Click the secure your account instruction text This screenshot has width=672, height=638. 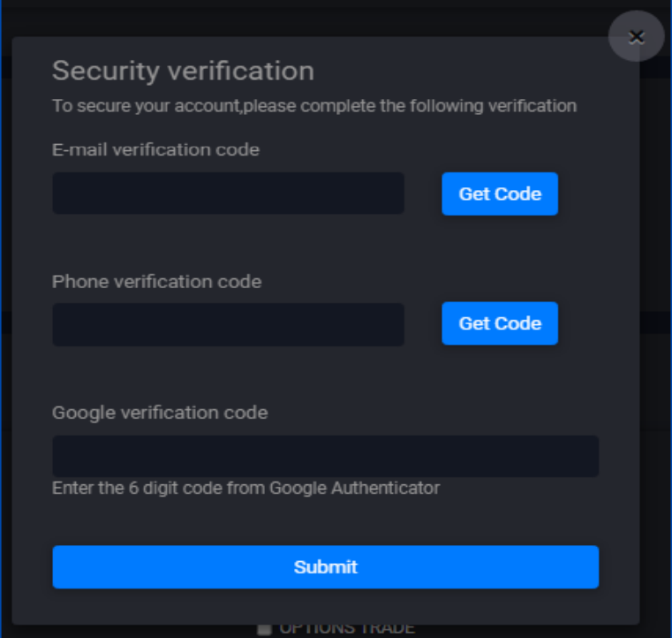coord(313,106)
